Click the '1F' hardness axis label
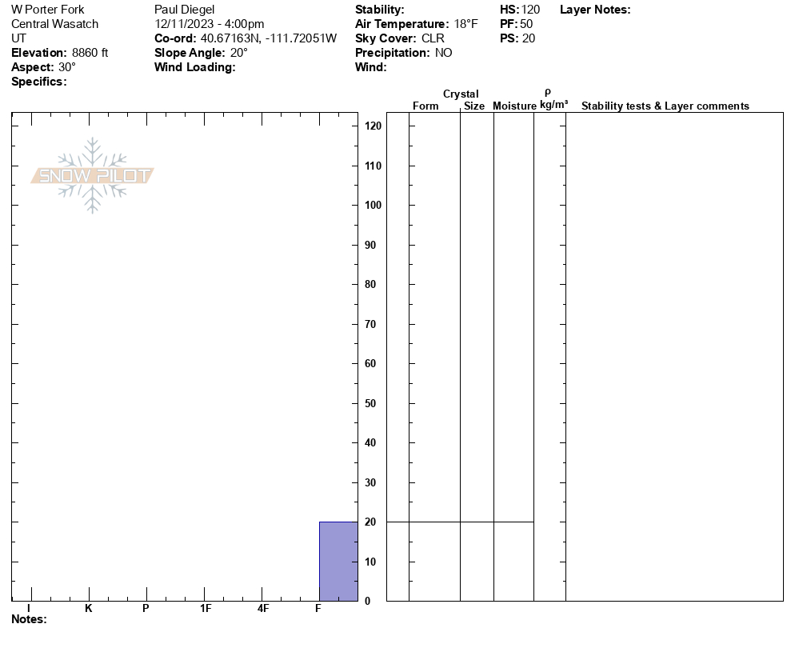Image resolution: width=795 pixels, height=672 pixels. [206, 609]
